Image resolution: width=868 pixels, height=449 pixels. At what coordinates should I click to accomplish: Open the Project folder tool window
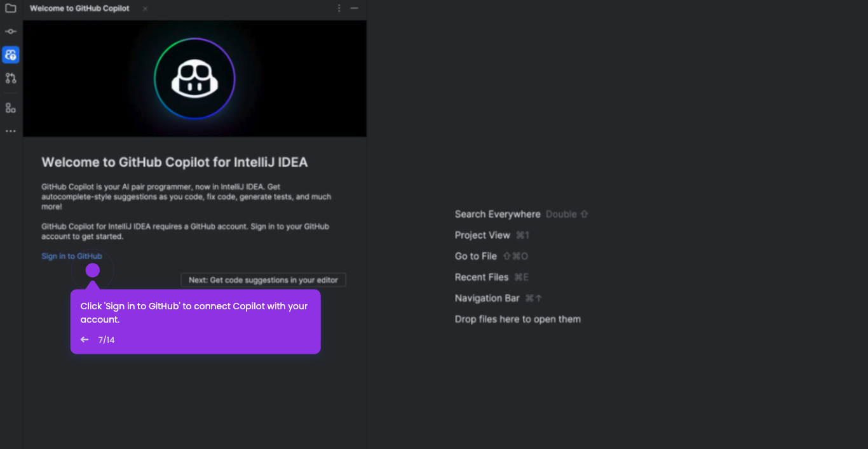(11, 8)
